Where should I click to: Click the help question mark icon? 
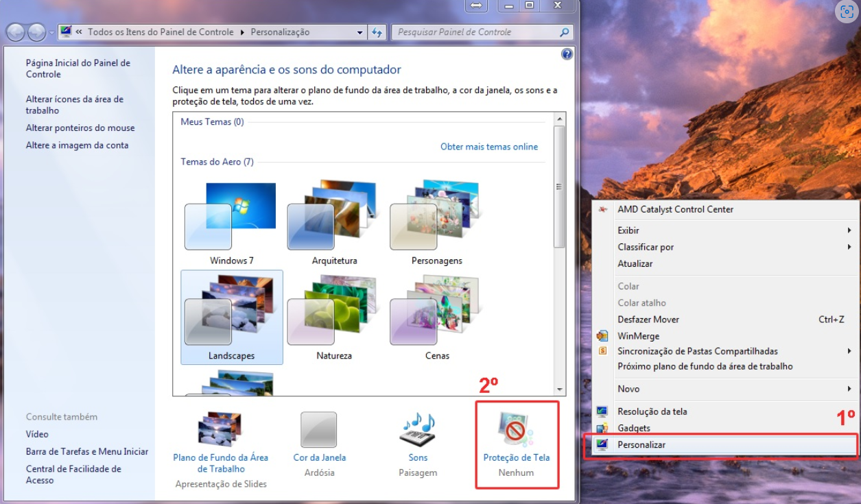(x=567, y=54)
